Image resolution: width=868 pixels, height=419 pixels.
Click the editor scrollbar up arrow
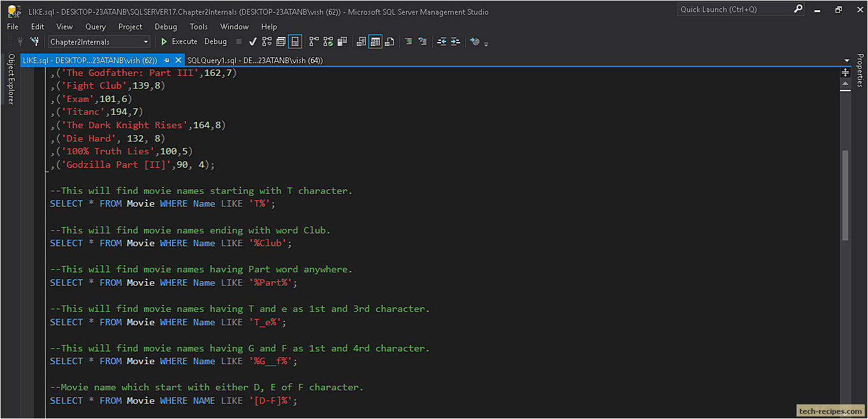coord(846,84)
